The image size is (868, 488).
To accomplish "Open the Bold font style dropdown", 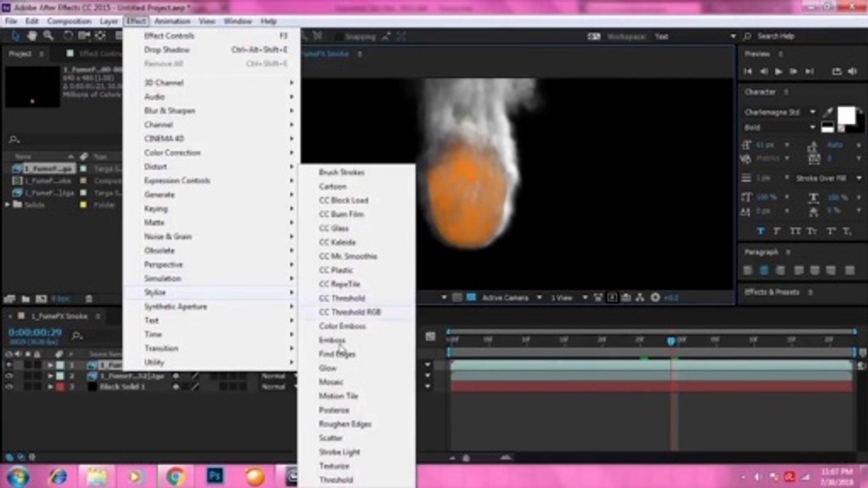I will [780, 127].
